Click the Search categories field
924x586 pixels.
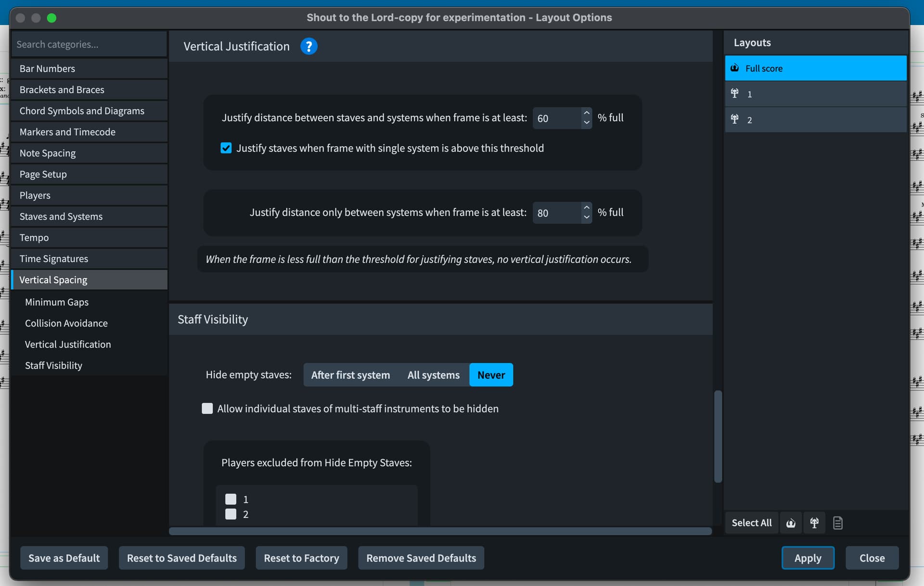click(89, 44)
